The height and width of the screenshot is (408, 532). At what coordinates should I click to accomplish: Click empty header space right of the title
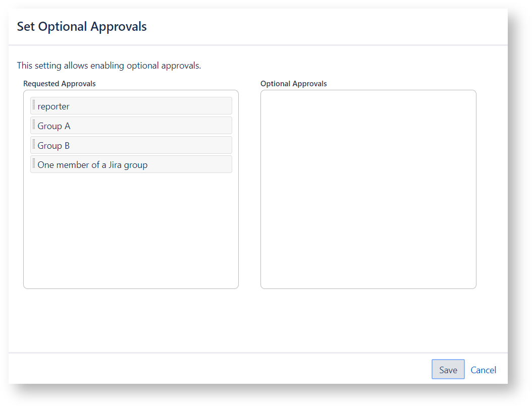328,27
